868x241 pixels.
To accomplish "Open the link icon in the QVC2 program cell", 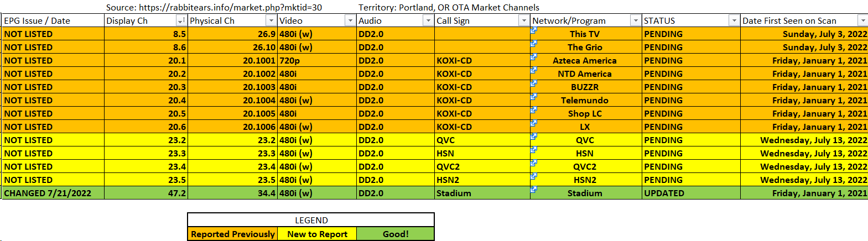I will (534, 163).
